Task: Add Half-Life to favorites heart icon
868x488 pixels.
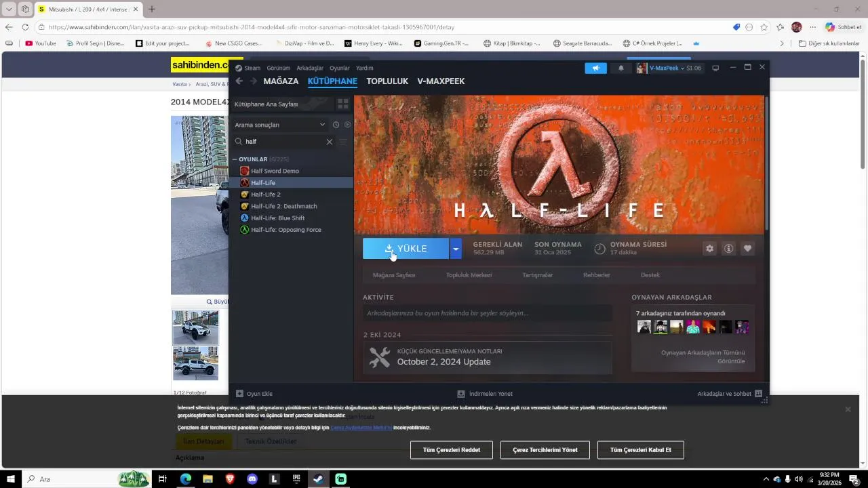Action: coord(747,249)
